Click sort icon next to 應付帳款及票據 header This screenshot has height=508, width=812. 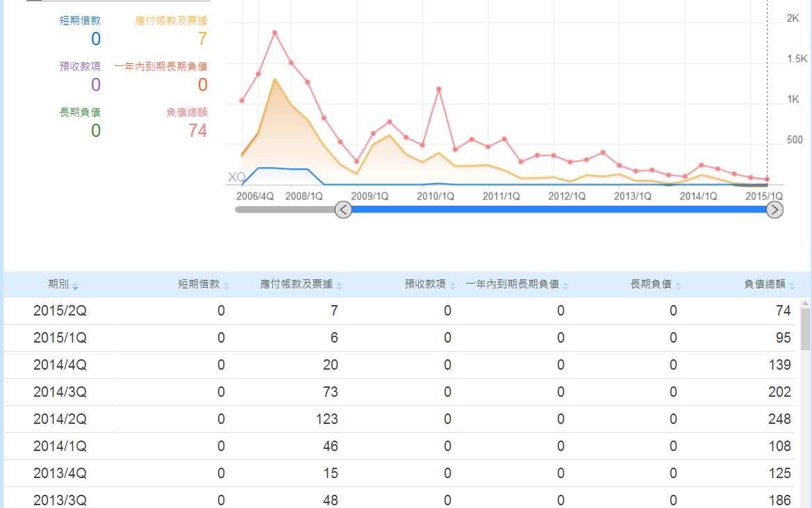click(340, 286)
